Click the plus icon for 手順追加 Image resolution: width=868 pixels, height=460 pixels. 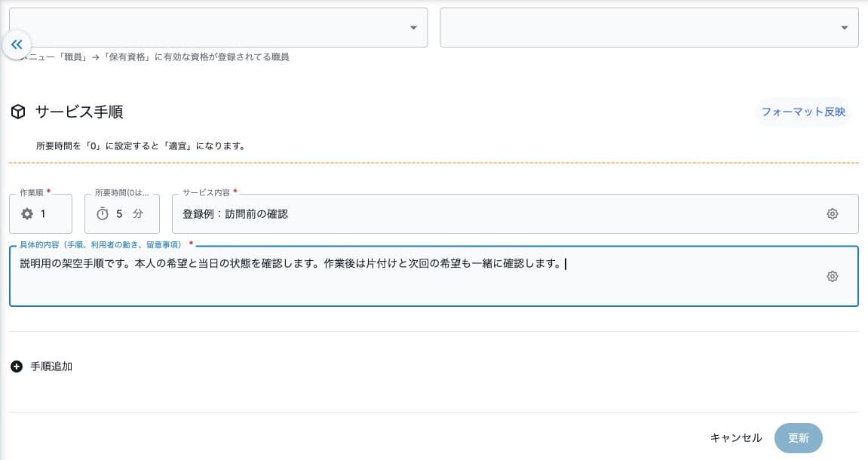pos(17,366)
